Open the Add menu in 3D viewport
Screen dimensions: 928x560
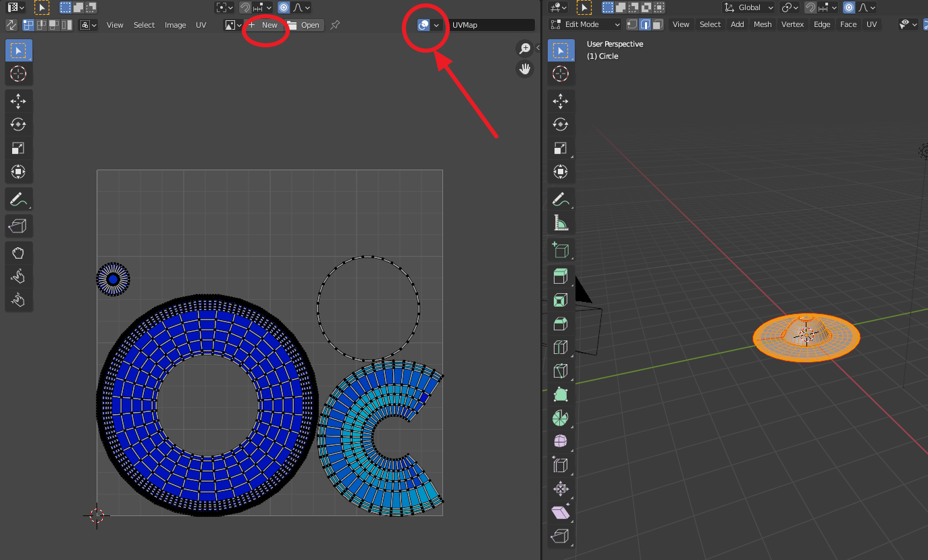coord(738,24)
